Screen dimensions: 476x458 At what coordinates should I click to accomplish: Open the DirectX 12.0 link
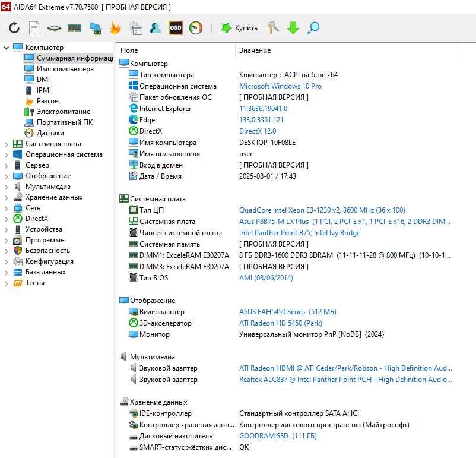pyautogui.click(x=258, y=131)
